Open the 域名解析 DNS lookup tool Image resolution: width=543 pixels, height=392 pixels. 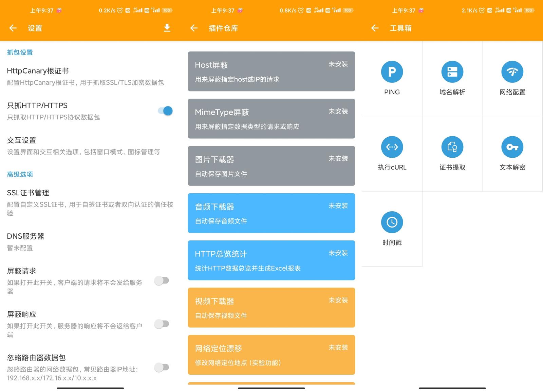452,72
